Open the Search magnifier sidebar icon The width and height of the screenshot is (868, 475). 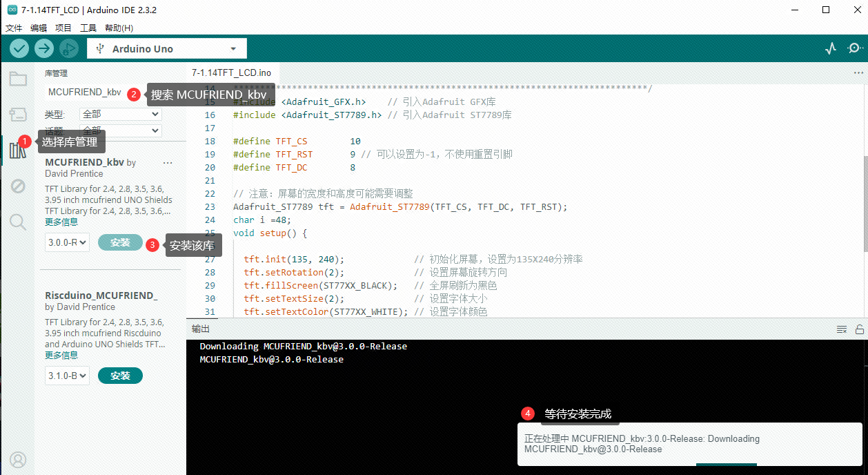(18, 222)
